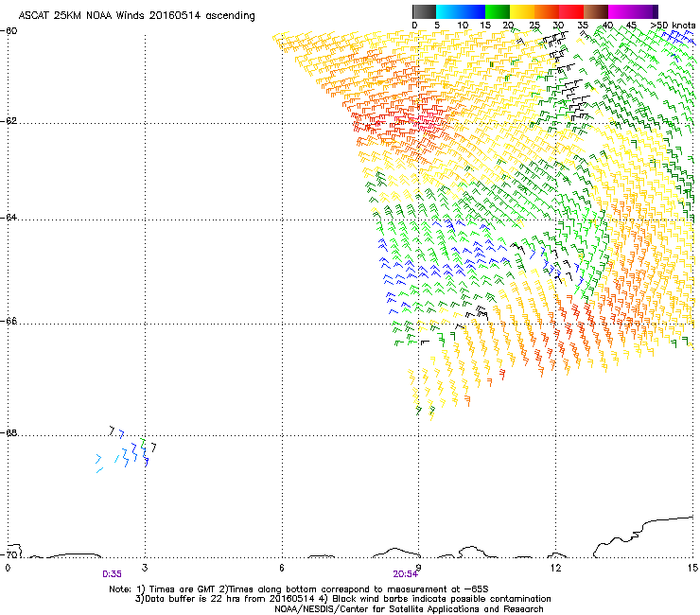
Task: Click the 'Data buffer is 22 hrs' note line
Action: tap(342, 599)
